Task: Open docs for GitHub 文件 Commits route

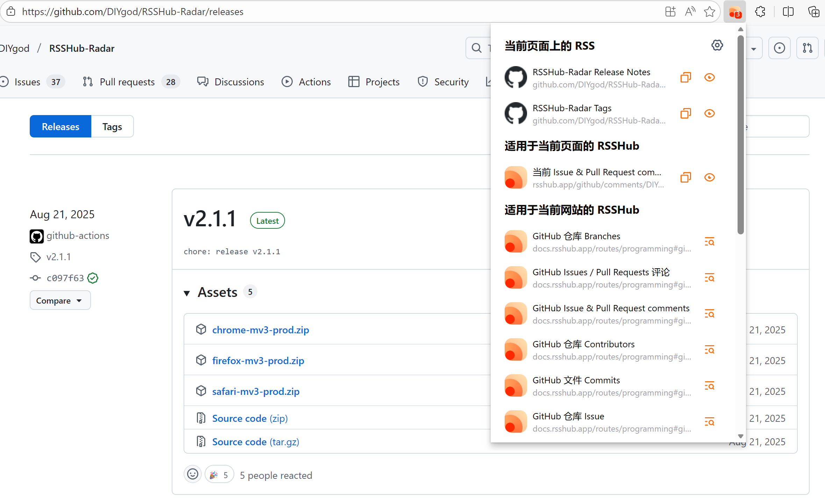Action: tap(709, 386)
